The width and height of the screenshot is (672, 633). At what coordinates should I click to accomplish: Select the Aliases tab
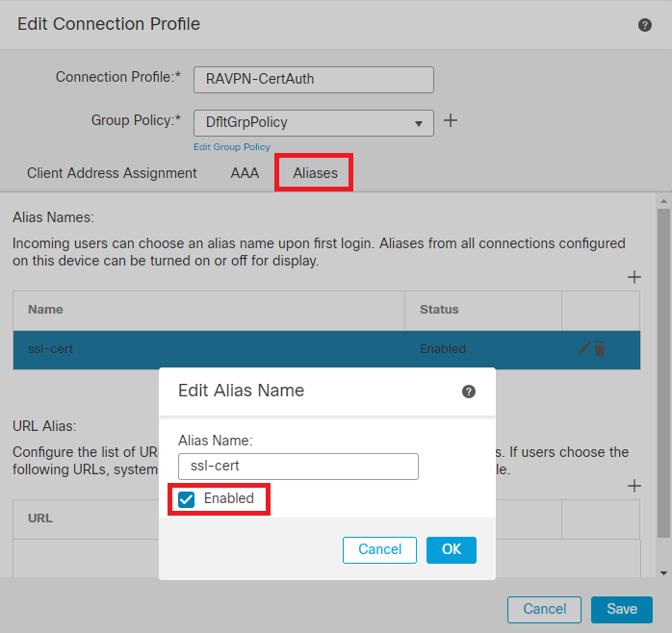315,173
